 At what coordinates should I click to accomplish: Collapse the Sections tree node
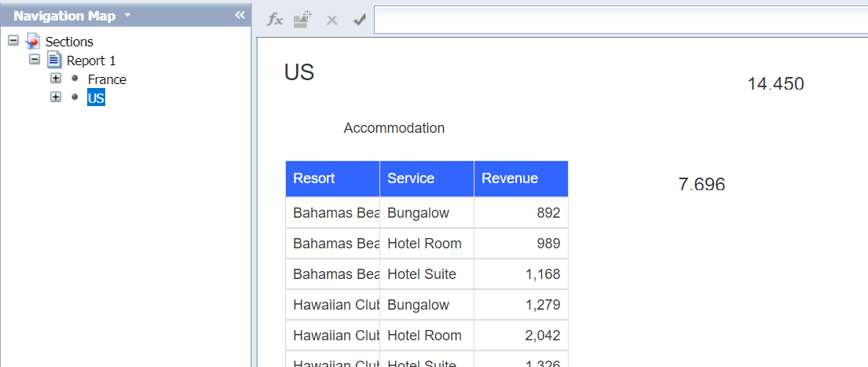click(x=13, y=40)
